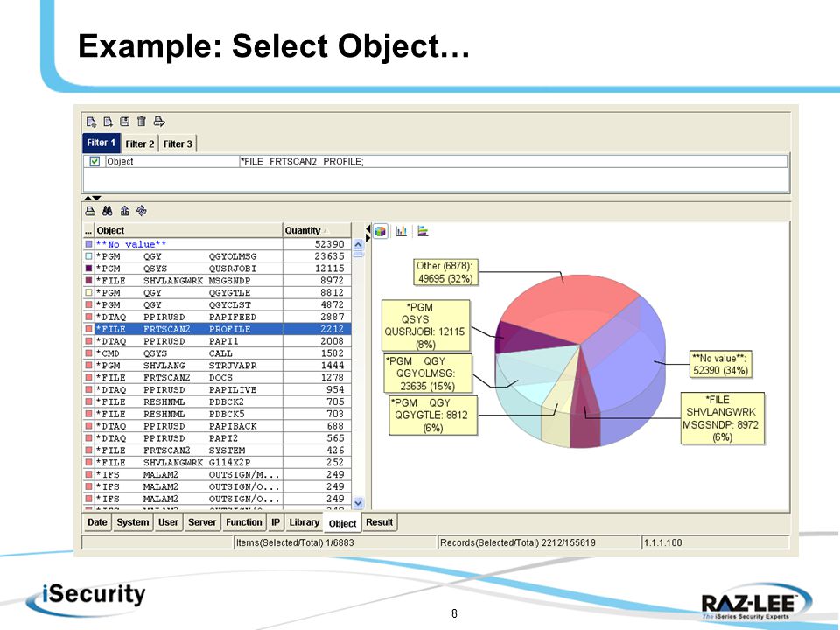This screenshot has width=840, height=630.
Task: Open search with the binoculars icon
Action: tap(108, 211)
